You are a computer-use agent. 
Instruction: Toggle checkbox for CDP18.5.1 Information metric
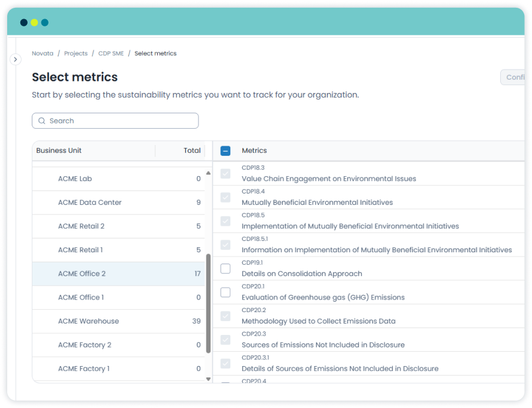click(226, 244)
